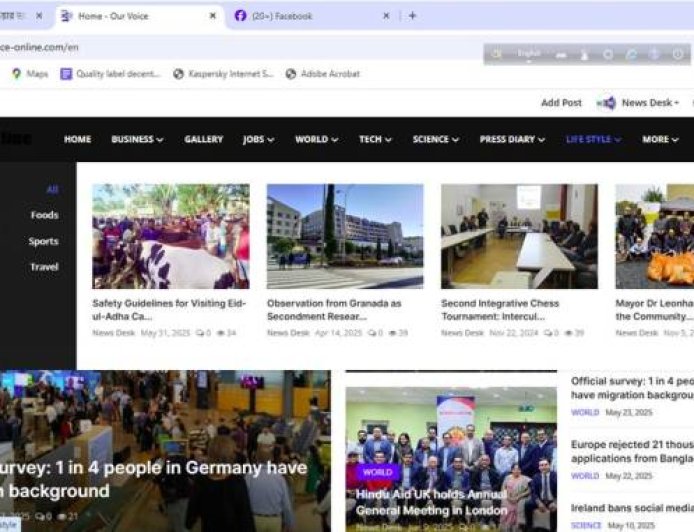694x532 pixels.
Task: Click the Add Post link
Action: coord(561,103)
